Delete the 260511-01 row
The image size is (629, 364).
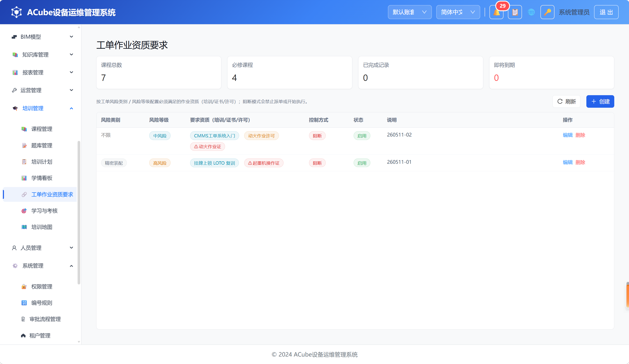click(580, 162)
